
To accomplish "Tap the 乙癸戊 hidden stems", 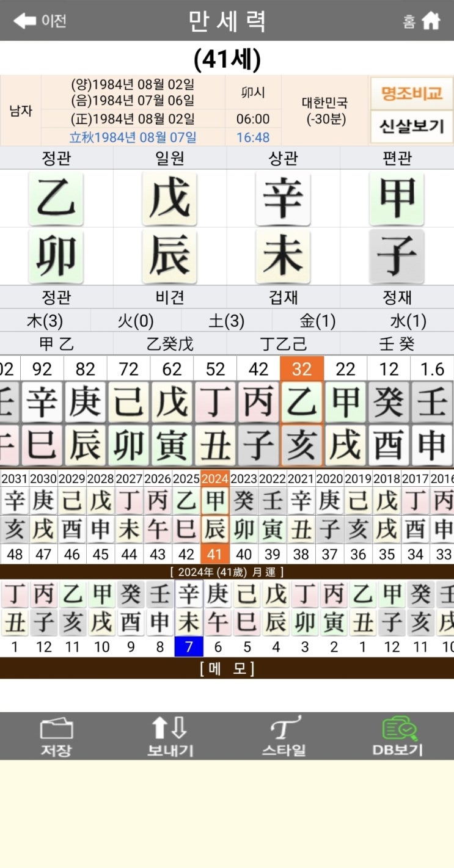I will pos(170,344).
